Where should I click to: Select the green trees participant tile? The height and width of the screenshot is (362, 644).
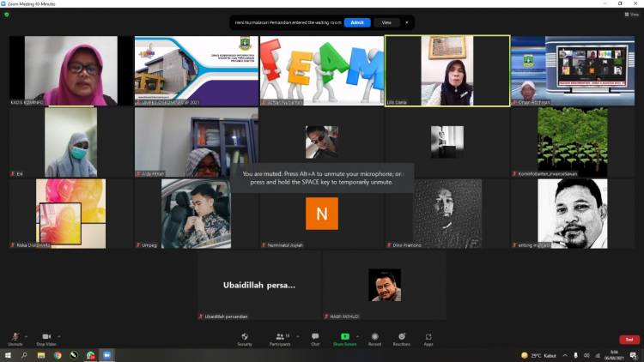(573, 142)
